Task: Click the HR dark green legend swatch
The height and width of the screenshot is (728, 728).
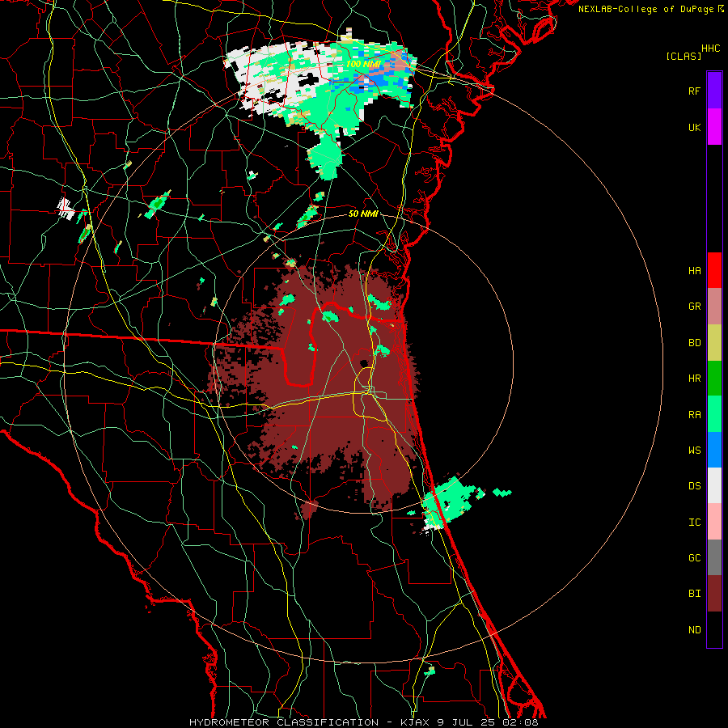Action: point(714,379)
